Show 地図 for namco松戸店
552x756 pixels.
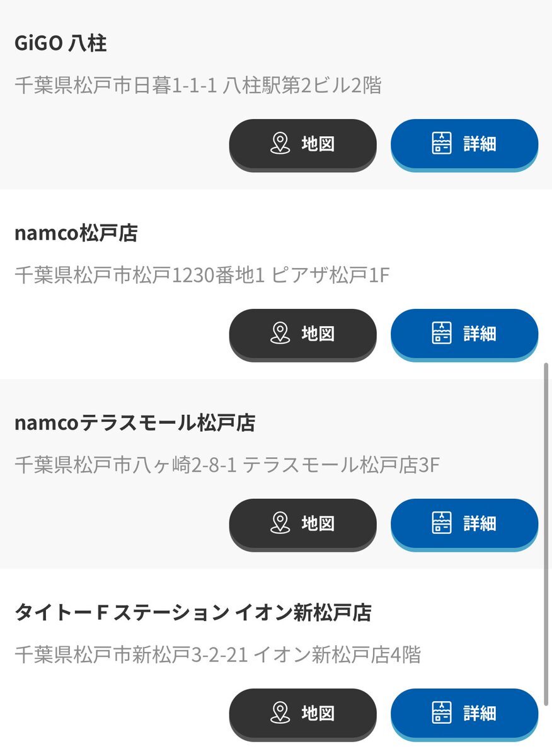coord(302,335)
